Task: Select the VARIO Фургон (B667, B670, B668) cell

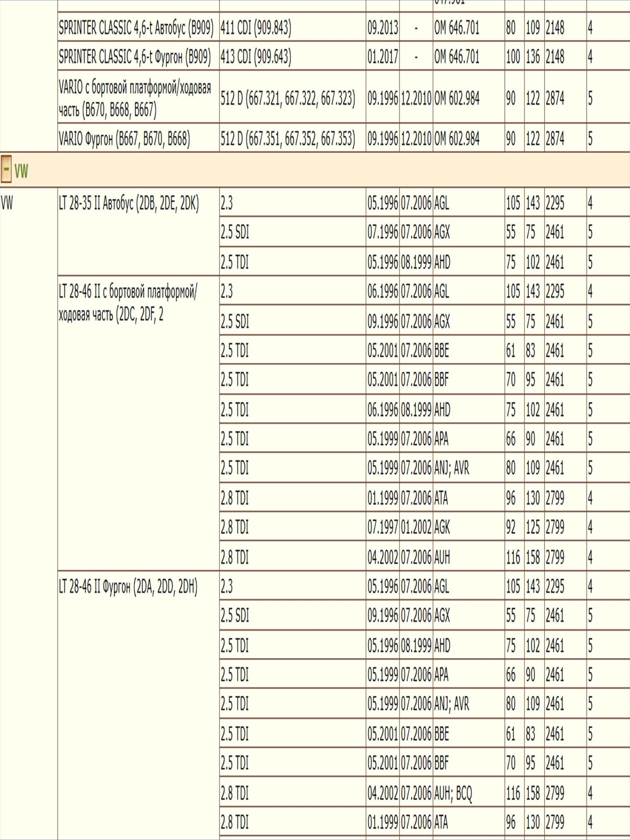Action: point(124,138)
